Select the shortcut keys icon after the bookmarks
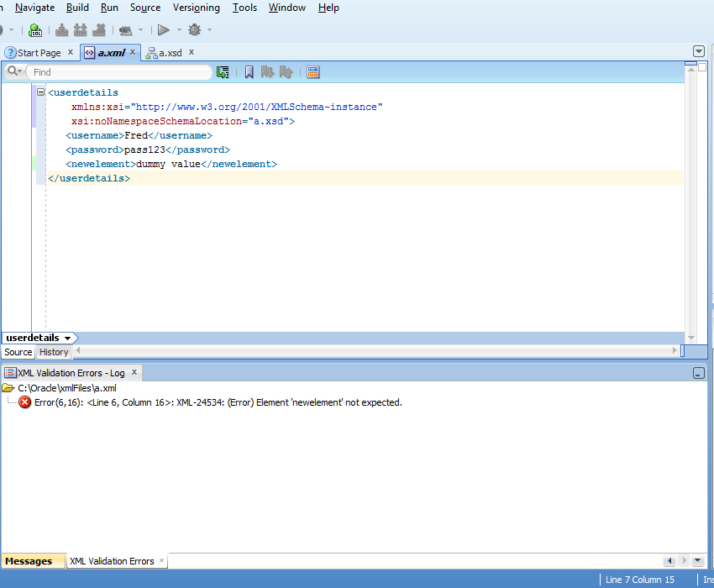The image size is (714, 588). [313, 72]
